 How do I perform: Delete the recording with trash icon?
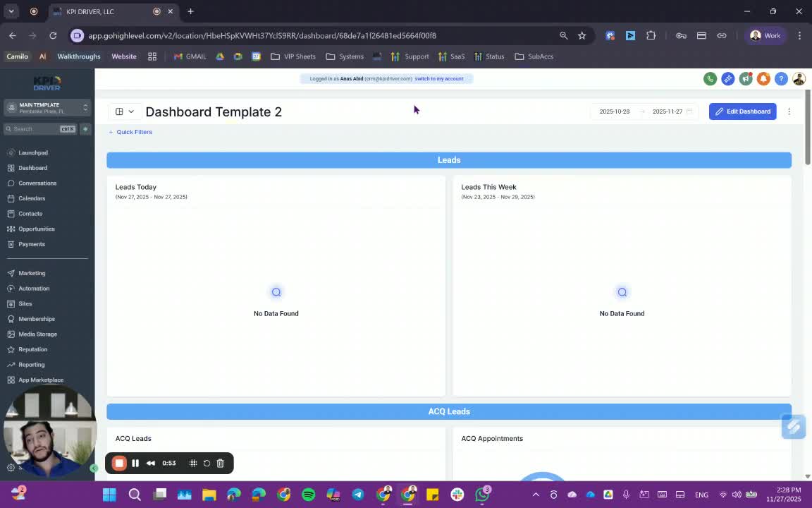tap(220, 463)
